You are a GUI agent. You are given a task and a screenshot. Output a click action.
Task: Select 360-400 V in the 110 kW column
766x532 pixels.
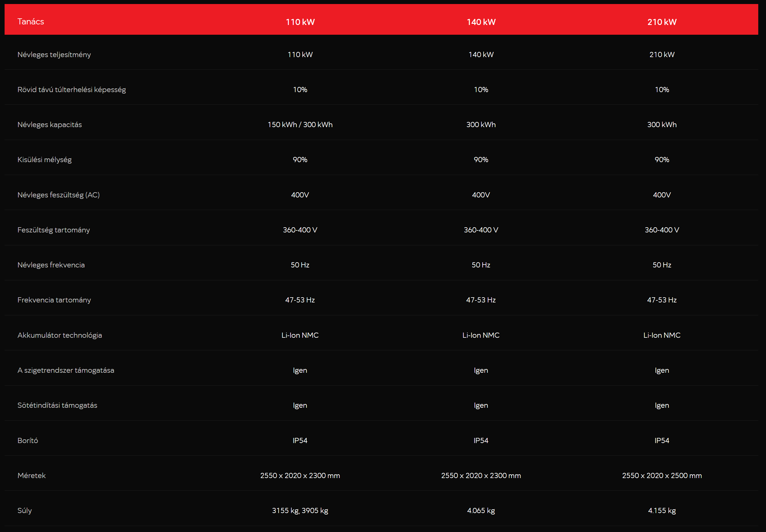300,230
